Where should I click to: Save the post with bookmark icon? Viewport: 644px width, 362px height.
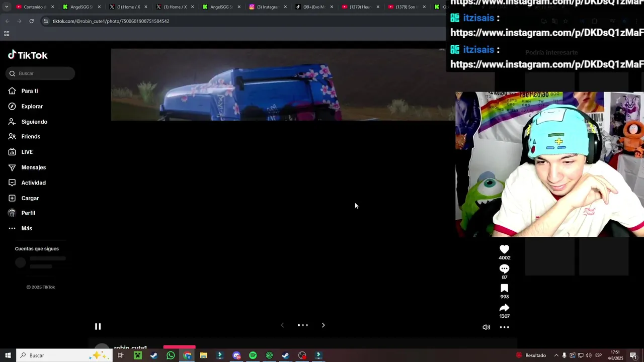[504, 288]
